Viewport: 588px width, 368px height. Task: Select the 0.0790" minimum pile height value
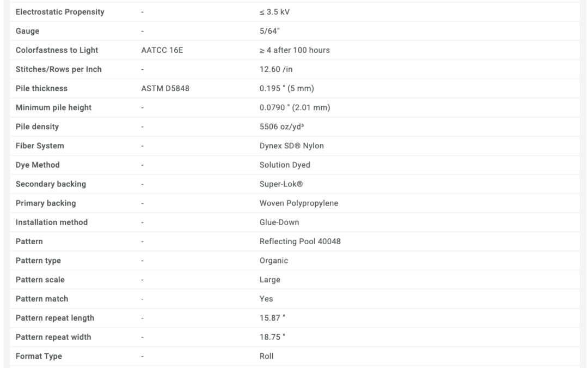pyautogui.click(x=295, y=108)
